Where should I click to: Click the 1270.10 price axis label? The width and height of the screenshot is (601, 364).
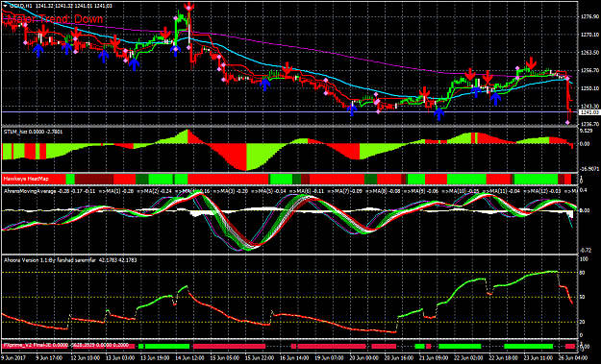[x=589, y=35]
